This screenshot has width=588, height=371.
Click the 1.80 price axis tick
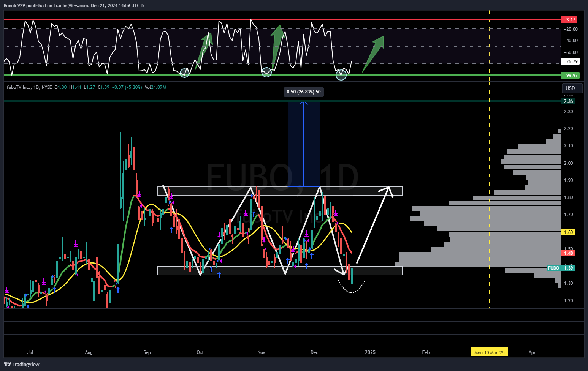[568, 197]
